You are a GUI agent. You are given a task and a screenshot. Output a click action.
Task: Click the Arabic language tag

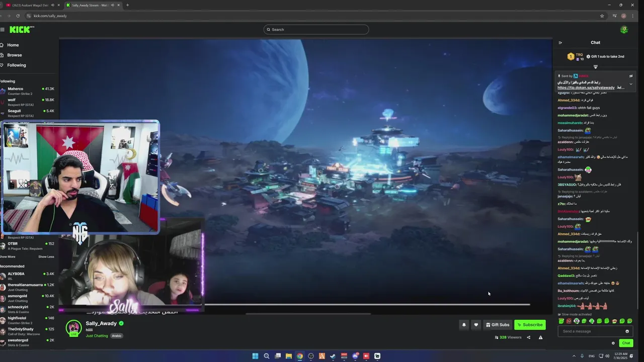117,336
